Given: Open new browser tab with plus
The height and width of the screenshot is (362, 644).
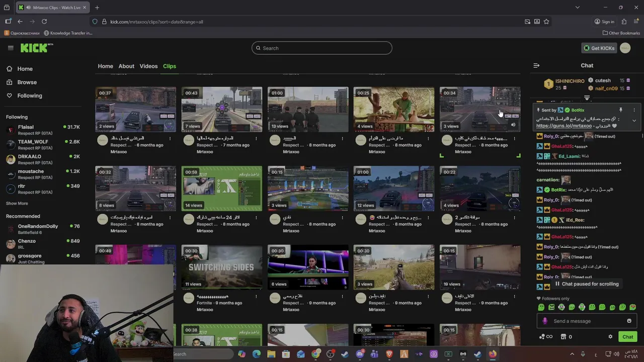Looking at the screenshot, I should point(97,8).
